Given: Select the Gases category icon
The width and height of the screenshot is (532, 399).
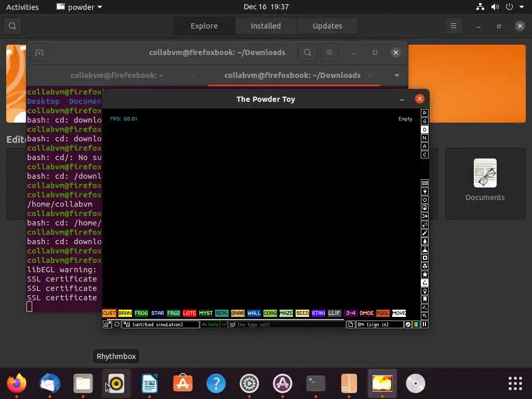Looking at the screenshot, I should tap(424, 233).
